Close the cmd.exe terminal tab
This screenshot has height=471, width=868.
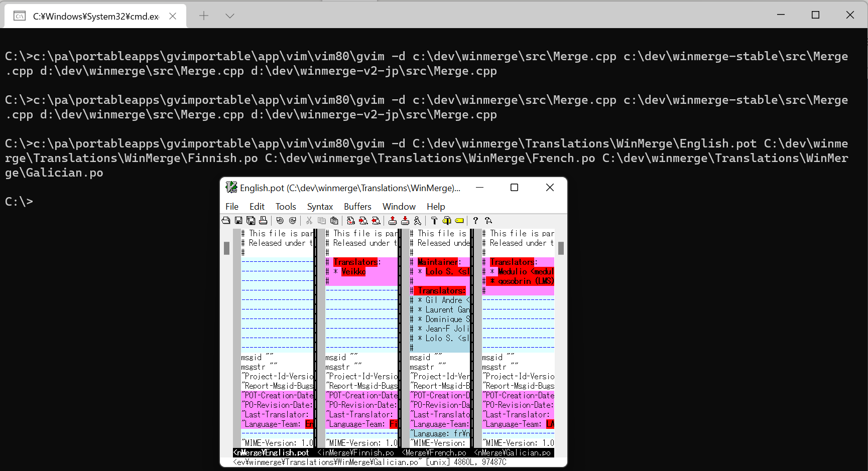(x=173, y=16)
